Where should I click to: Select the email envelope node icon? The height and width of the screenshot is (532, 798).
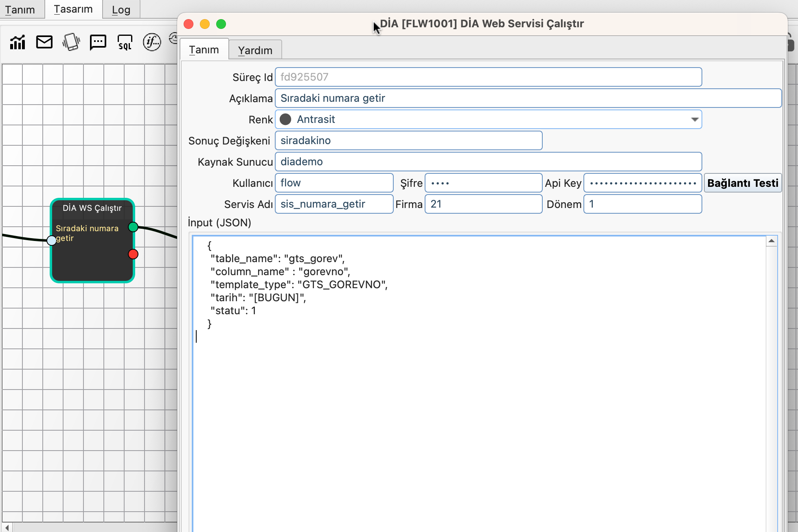coord(44,42)
